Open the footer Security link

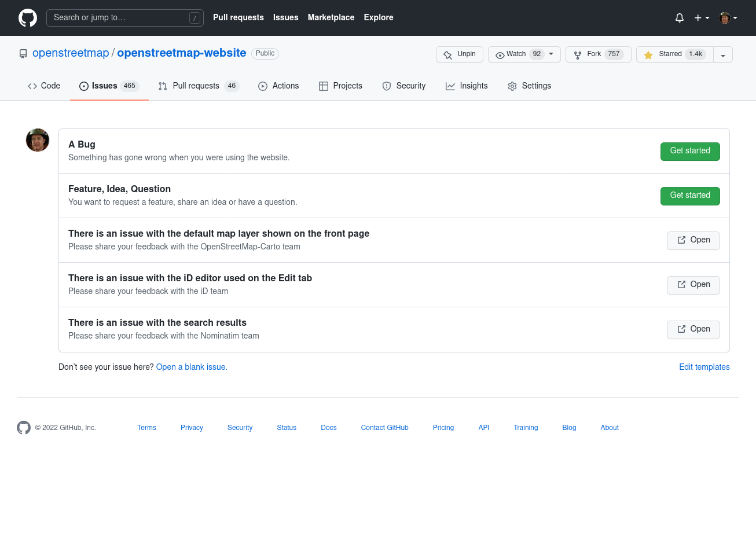240,428
